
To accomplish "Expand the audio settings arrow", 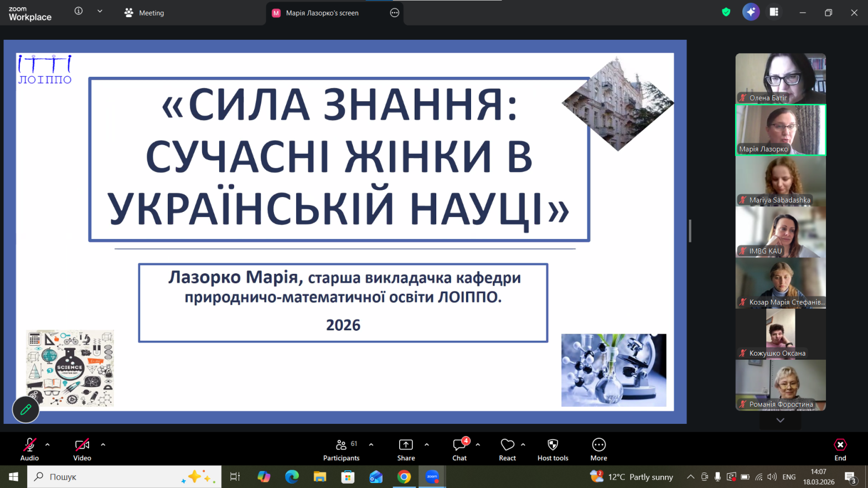I will (48, 444).
